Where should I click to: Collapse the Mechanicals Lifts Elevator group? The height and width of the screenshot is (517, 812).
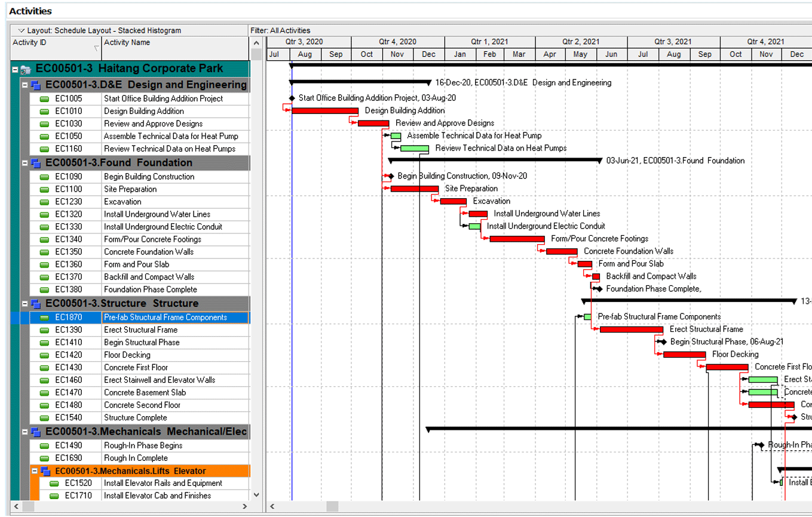tap(35, 472)
